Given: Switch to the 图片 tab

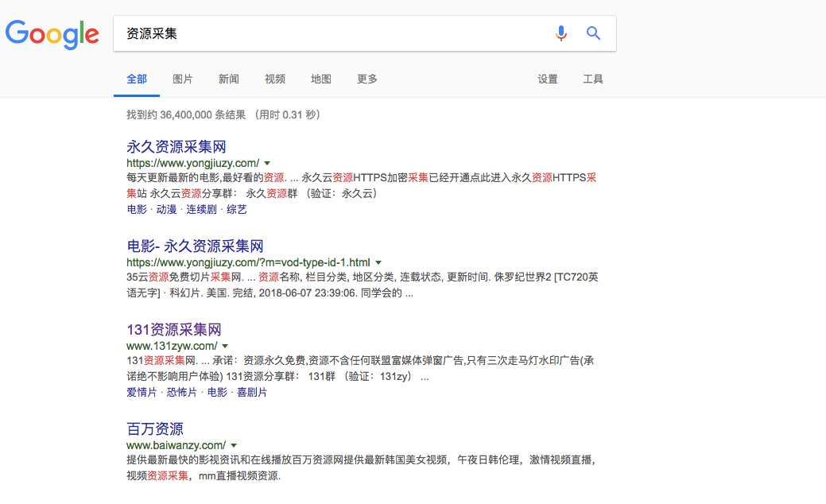Looking at the screenshot, I should (x=183, y=79).
